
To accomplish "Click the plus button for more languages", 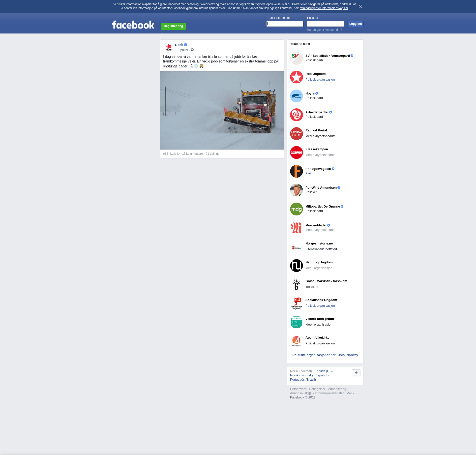I will pyautogui.click(x=356, y=373).
